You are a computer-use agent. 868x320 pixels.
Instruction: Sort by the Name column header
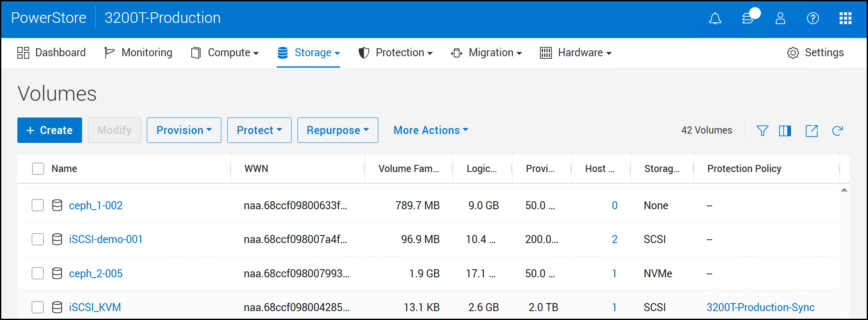tap(64, 169)
